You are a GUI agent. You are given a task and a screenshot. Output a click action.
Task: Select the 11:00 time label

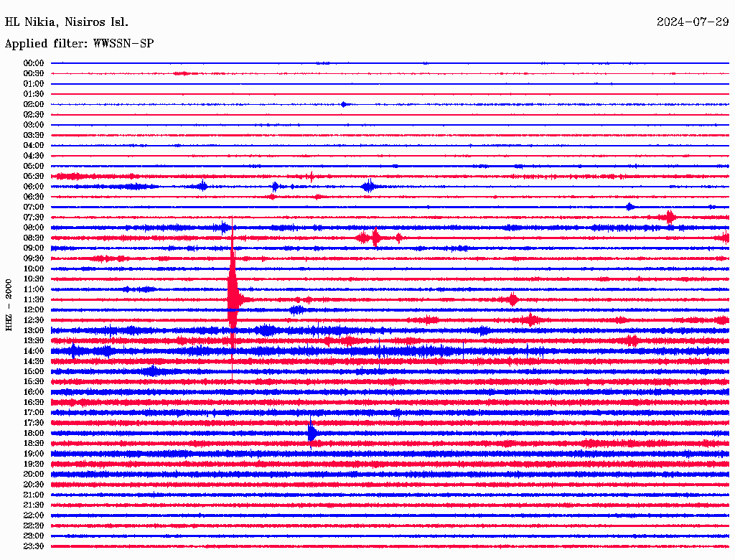pyautogui.click(x=34, y=289)
